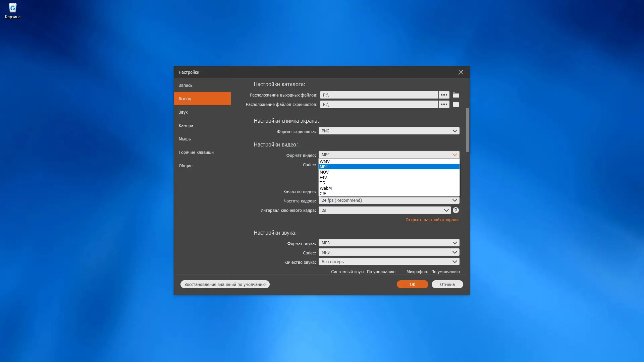Close the Настройки dialog window
This screenshot has width=644, height=362.
461,72
